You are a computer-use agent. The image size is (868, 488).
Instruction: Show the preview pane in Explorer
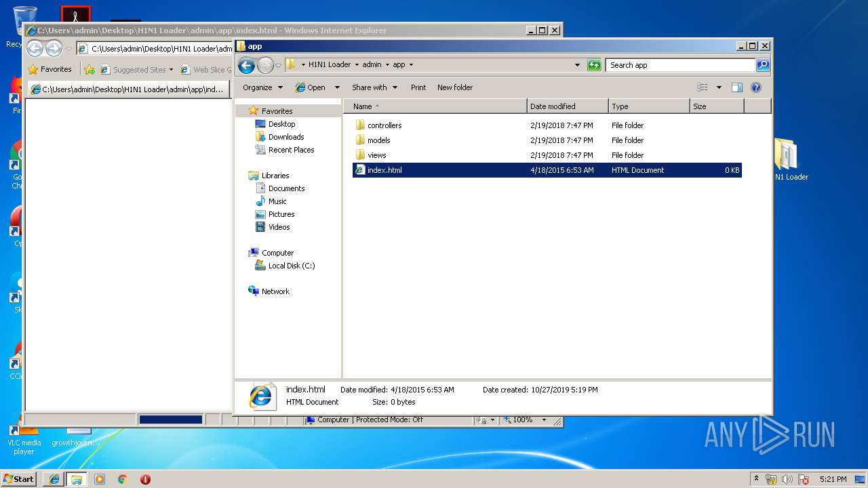[x=737, y=87]
